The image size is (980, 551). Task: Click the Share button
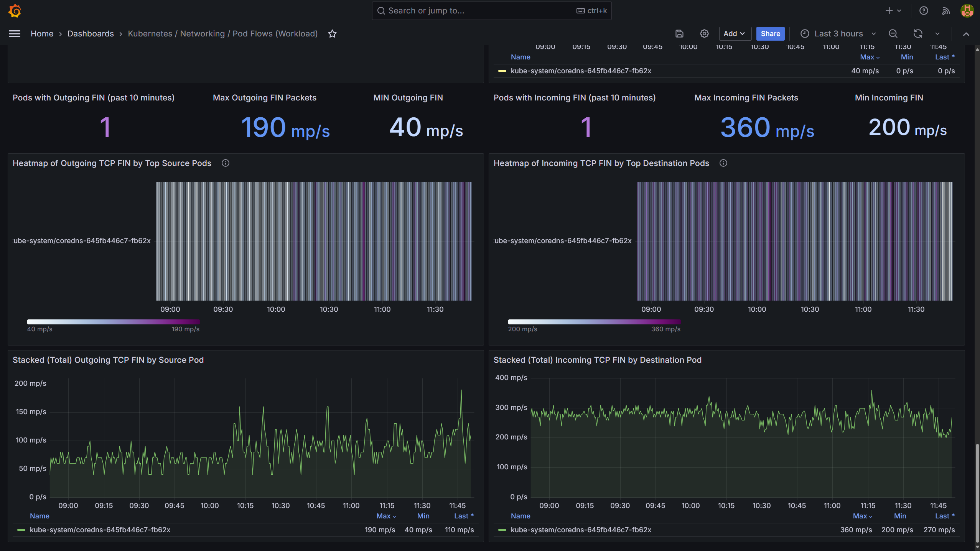[x=770, y=34]
